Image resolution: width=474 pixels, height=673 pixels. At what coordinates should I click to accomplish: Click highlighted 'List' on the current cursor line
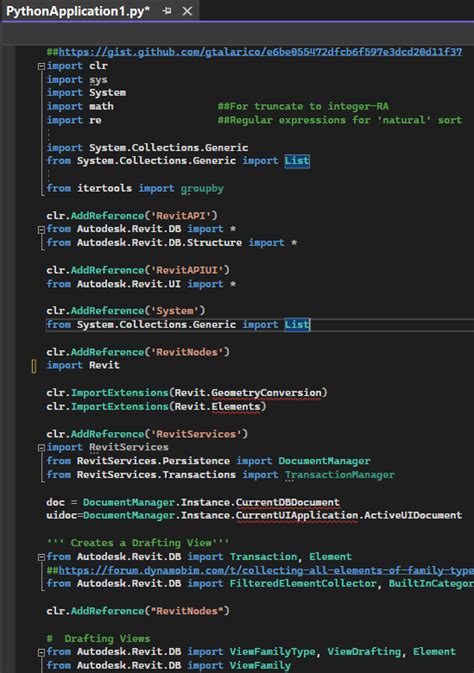click(297, 324)
